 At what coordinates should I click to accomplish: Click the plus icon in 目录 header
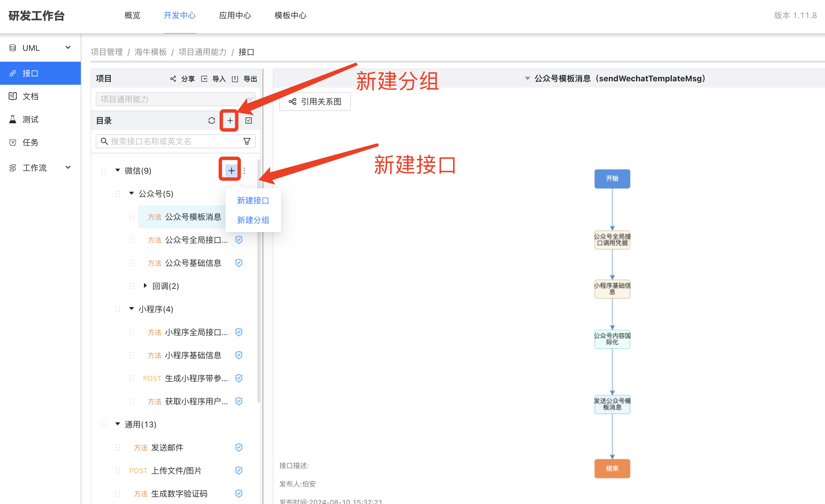coord(230,121)
